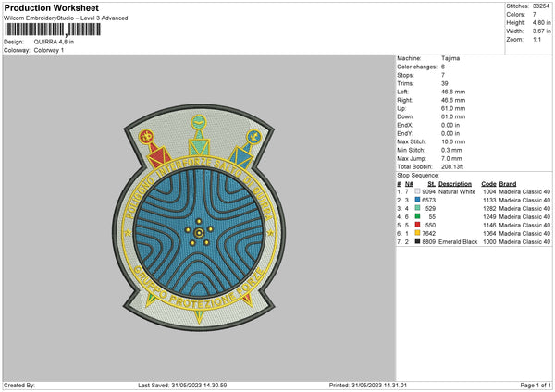This screenshot has height=392, width=555.
Task: Click the green swatch for code 1249
Action: [417, 216]
